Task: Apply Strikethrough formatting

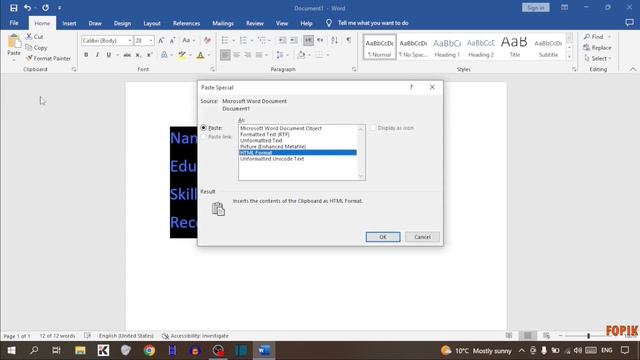Action: coord(127,55)
